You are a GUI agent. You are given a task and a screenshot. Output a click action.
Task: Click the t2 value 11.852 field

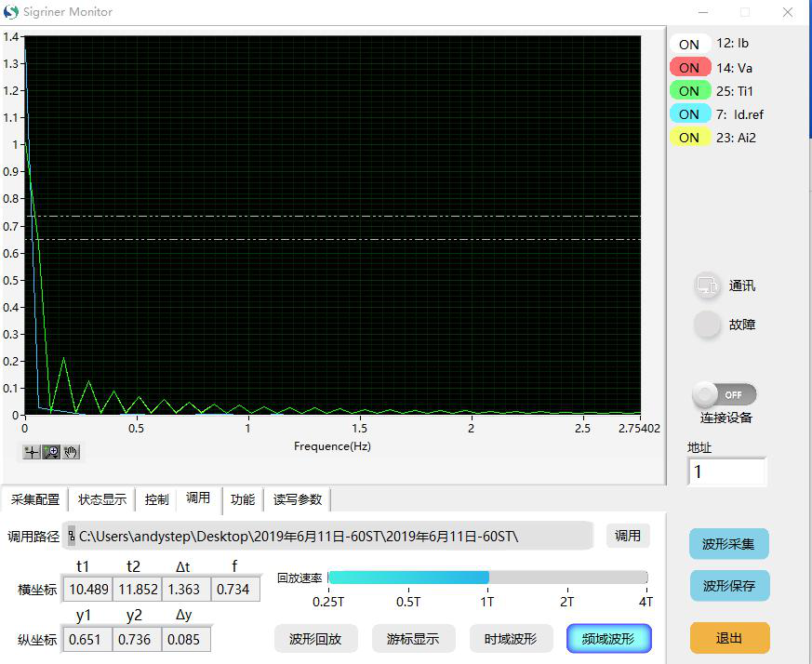[x=138, y=590]
